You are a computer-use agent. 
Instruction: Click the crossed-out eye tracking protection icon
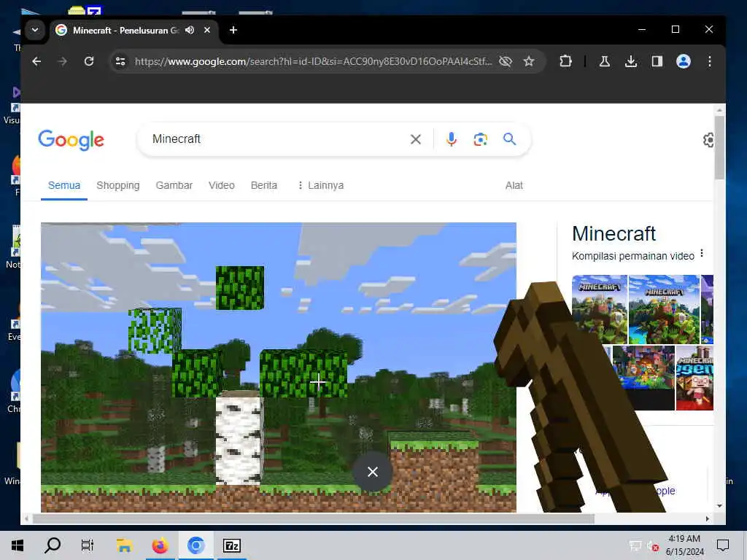coord(506,61)
